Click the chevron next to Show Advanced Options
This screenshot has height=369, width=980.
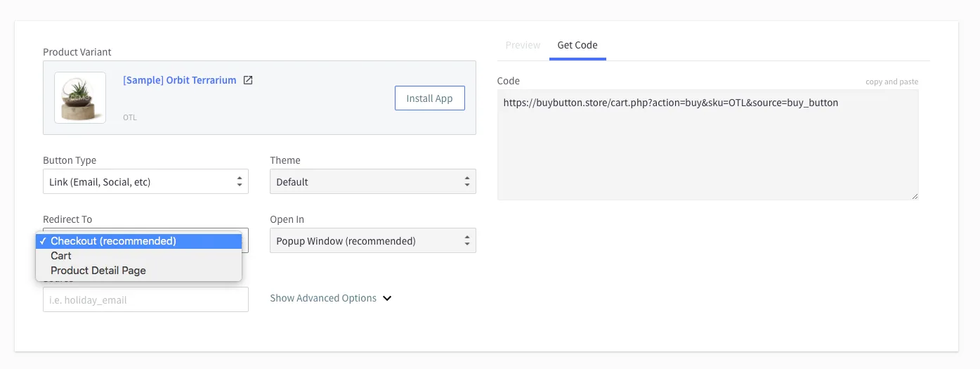[387, 298]
